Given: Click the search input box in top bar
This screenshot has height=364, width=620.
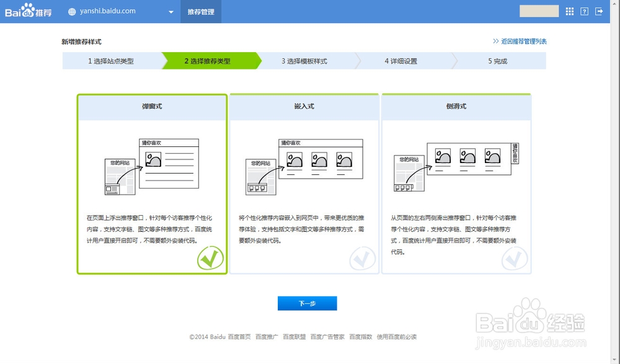Looking at the screenshot, I should point(539,11).
